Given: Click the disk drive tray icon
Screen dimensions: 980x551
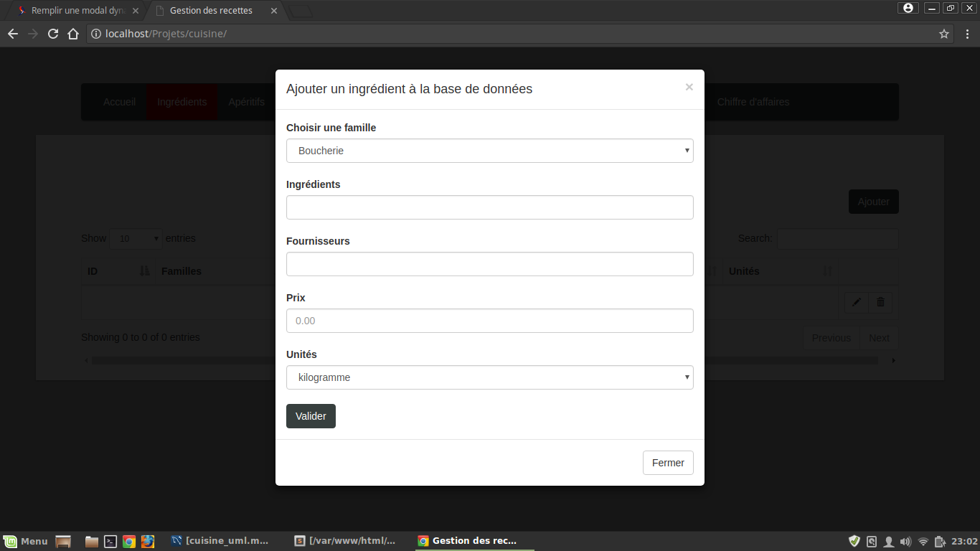Looking at the screenshot, I should 872,542.
